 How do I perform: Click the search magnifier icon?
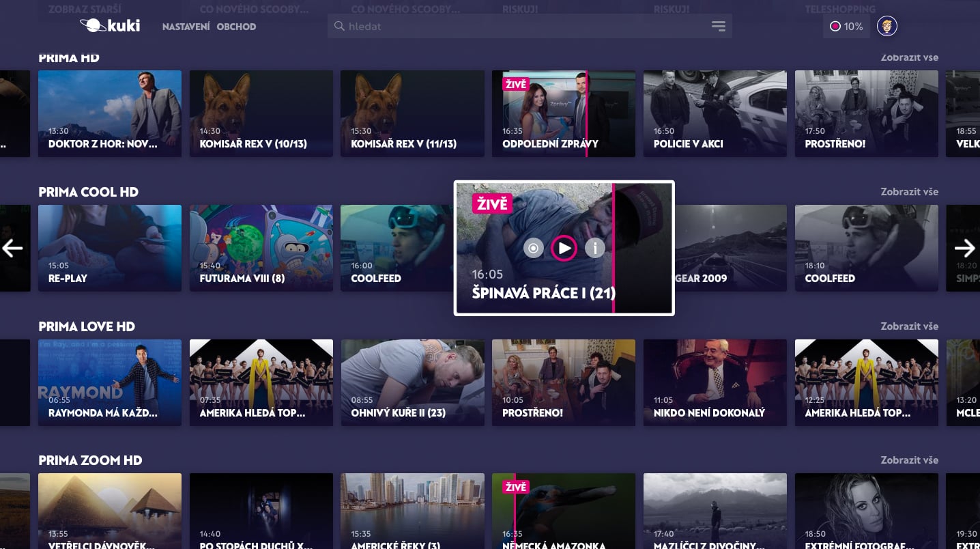[339, 25]
